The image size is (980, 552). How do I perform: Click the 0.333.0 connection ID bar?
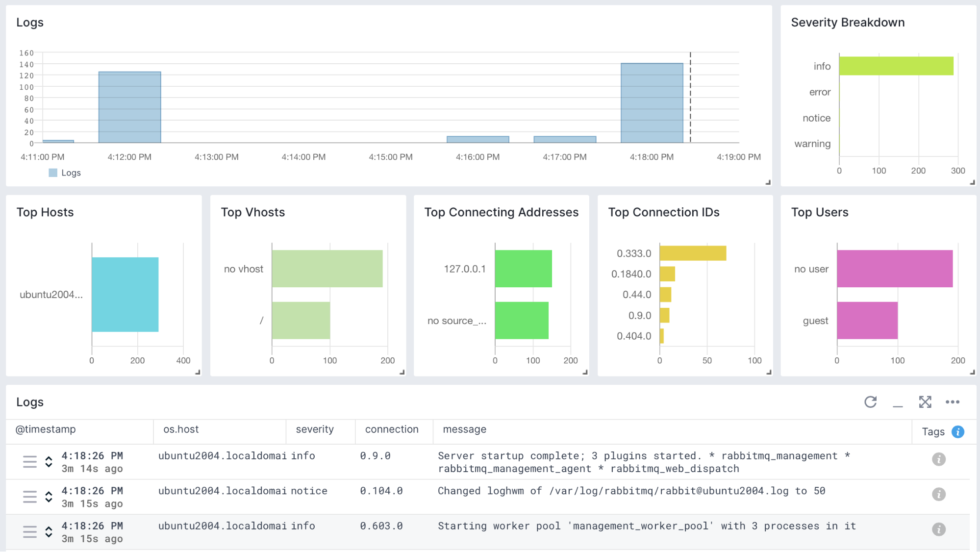tap(693, 253)
